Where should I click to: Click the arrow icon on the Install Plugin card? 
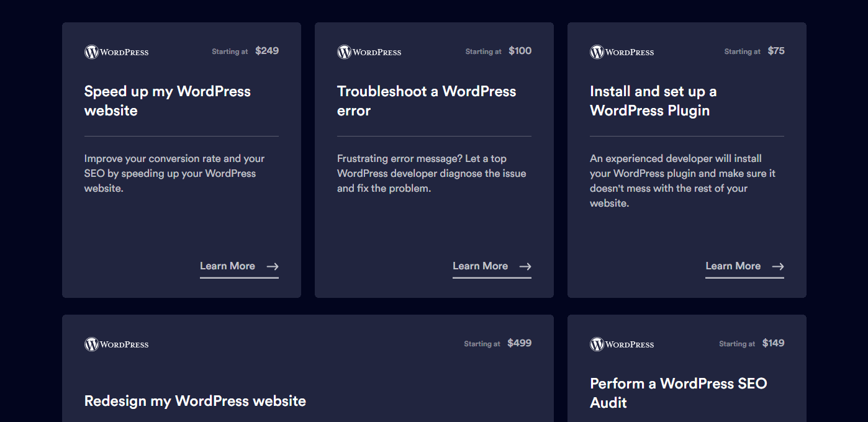[x=778, y=266]
